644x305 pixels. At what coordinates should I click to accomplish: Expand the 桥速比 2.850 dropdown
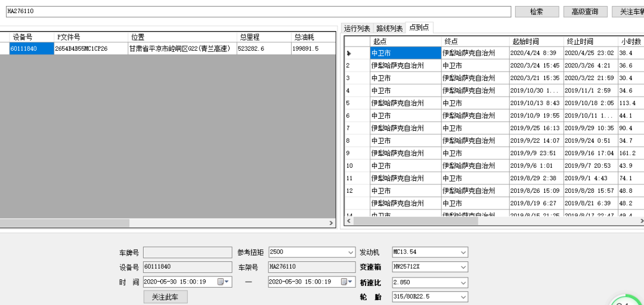(x=463, y=282)
